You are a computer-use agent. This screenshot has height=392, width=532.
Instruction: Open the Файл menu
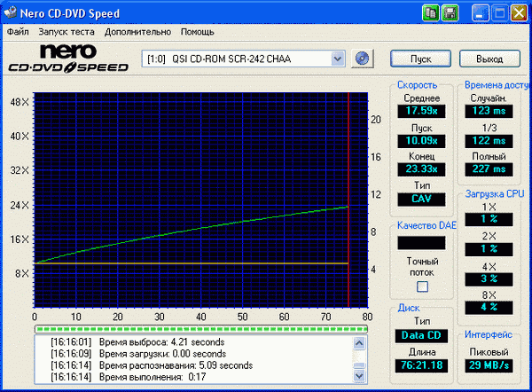(x=18, y=31)
